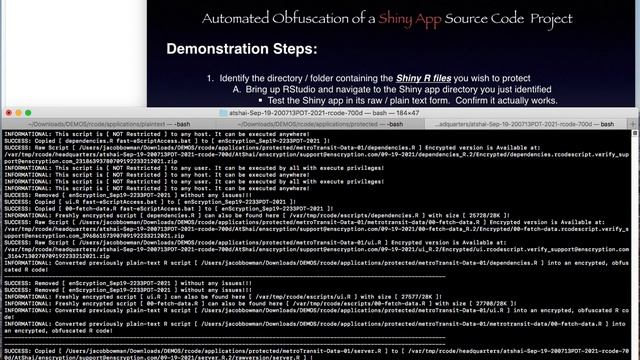Click line 'Freshly encrypted script [ ui.R ]'
Viewport: 640px width, 360px height.
pyautogui.click(x=223, y=297)
